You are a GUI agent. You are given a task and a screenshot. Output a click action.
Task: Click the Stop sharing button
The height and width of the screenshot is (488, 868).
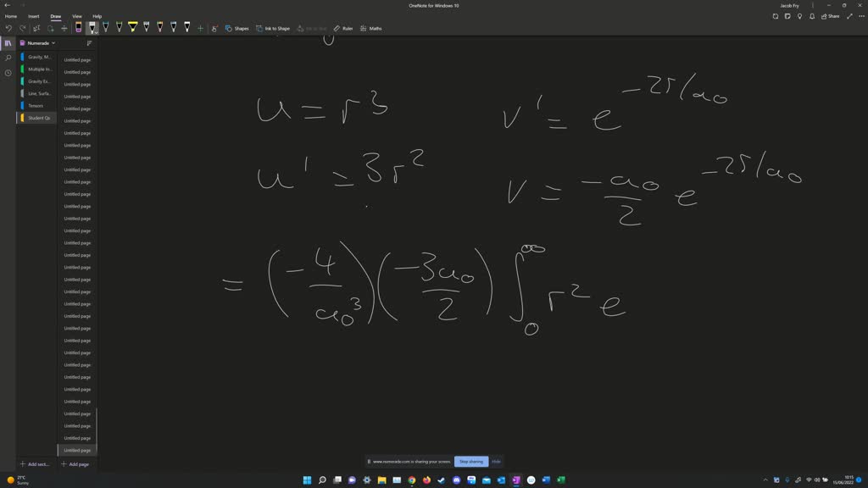pyautogui.click(x=471, y=461)
